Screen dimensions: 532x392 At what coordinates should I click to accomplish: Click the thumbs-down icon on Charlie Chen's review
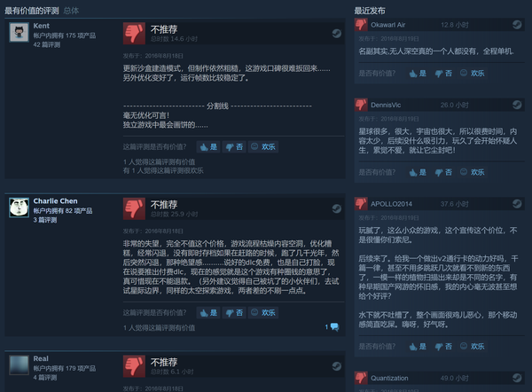[x=134, y=208]
